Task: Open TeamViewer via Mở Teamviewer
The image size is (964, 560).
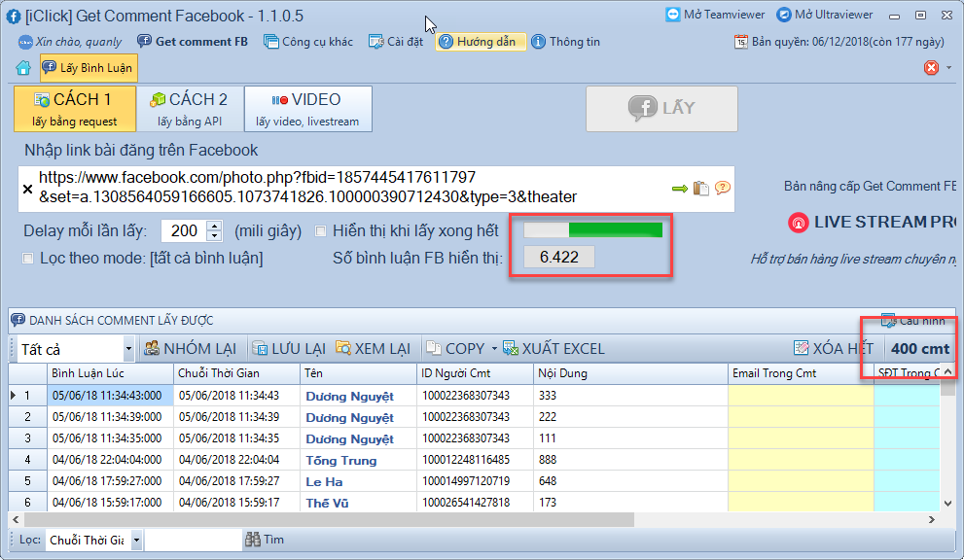Action: click(x=715, y=15)
